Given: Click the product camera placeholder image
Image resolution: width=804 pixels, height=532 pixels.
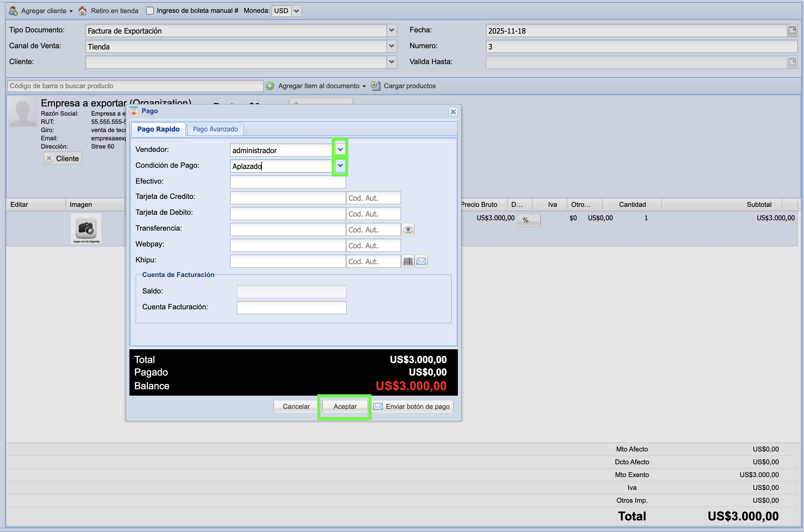Looking at the screenshot, I should point(86,228).
